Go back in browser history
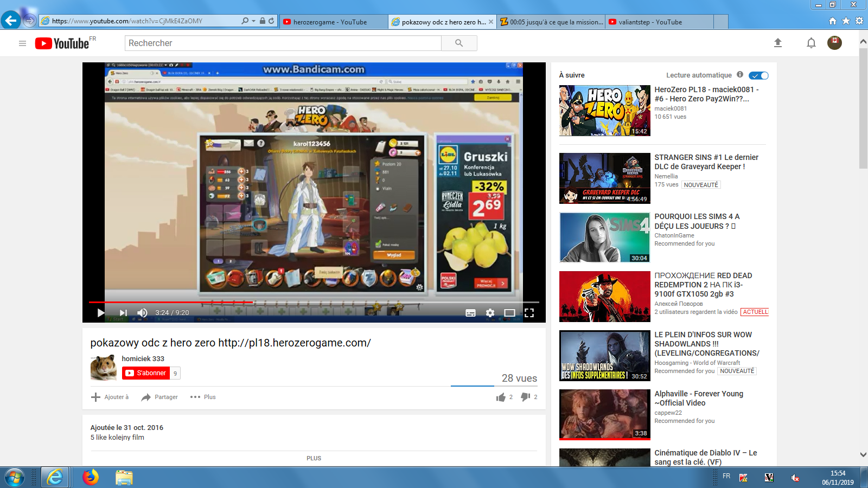 tap(11, 21)
